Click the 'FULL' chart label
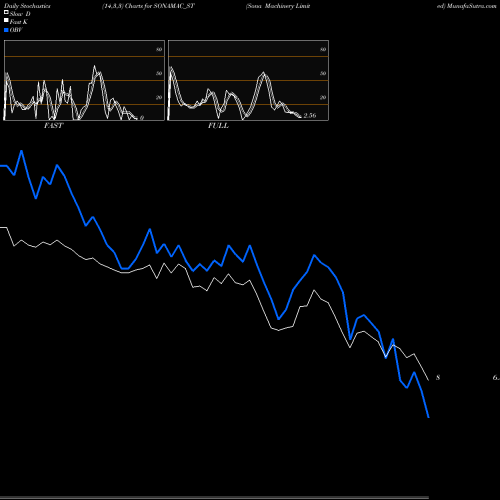Screen dimensions: 500x500 218,126
